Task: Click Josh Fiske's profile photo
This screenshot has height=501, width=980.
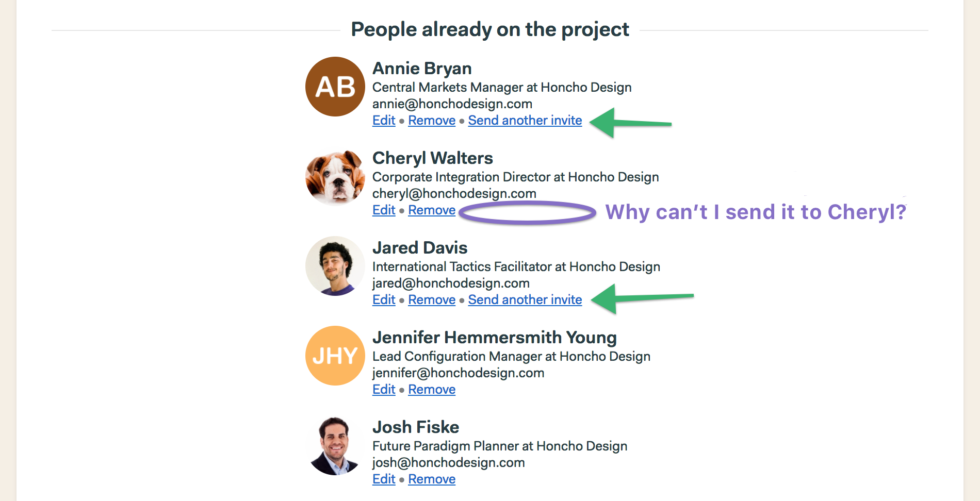Action: click(x=335, y=445)
